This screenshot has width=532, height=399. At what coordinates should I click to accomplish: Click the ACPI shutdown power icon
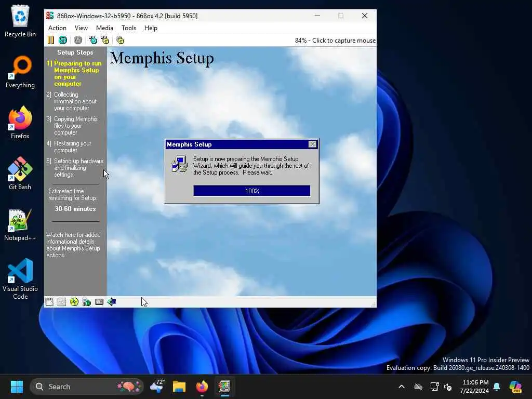[78, 40]
